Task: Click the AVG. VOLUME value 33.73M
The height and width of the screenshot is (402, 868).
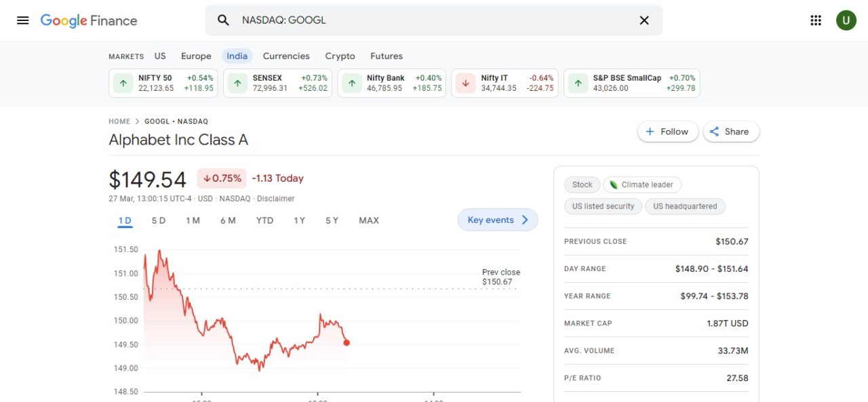Action: (733, 350)
